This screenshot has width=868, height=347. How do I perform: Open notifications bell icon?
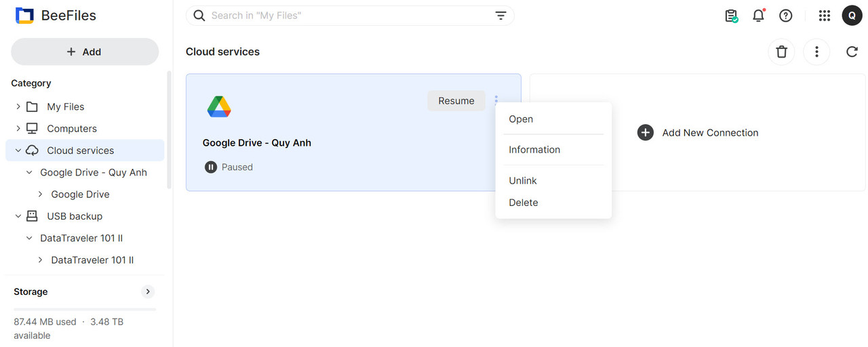(759, 16)
